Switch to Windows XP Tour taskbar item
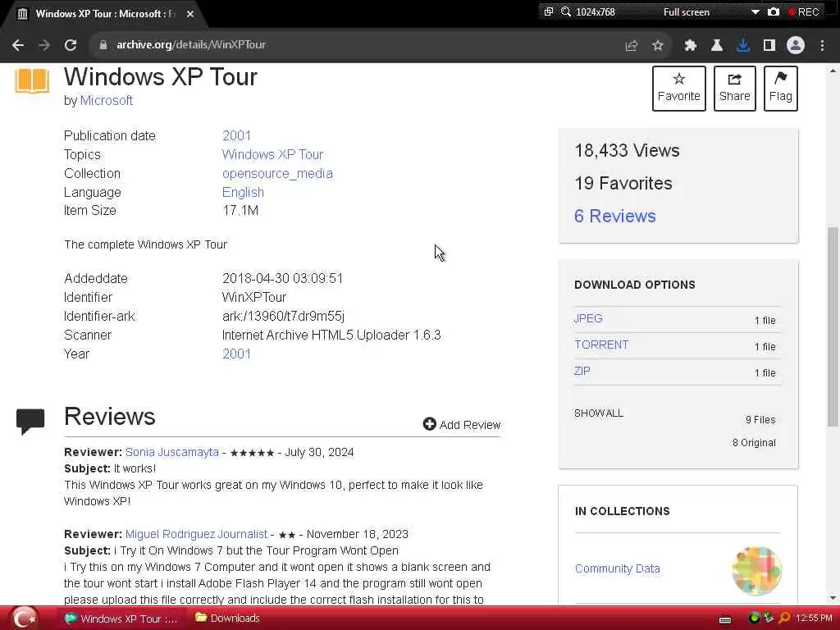This screenshot has width=840, height=630. click(x=121, y=619)
